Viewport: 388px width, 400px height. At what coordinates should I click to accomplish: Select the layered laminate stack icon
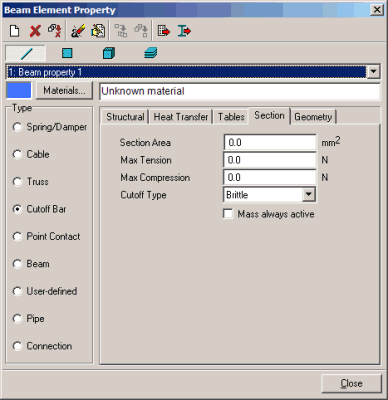[151, 53]
